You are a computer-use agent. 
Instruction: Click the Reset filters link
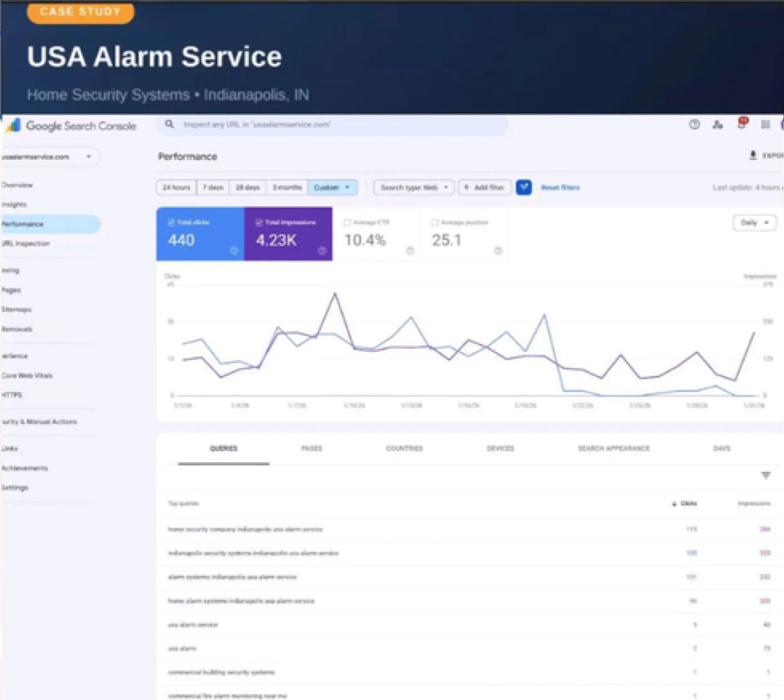pyautogui.click(x=560, y=188)
